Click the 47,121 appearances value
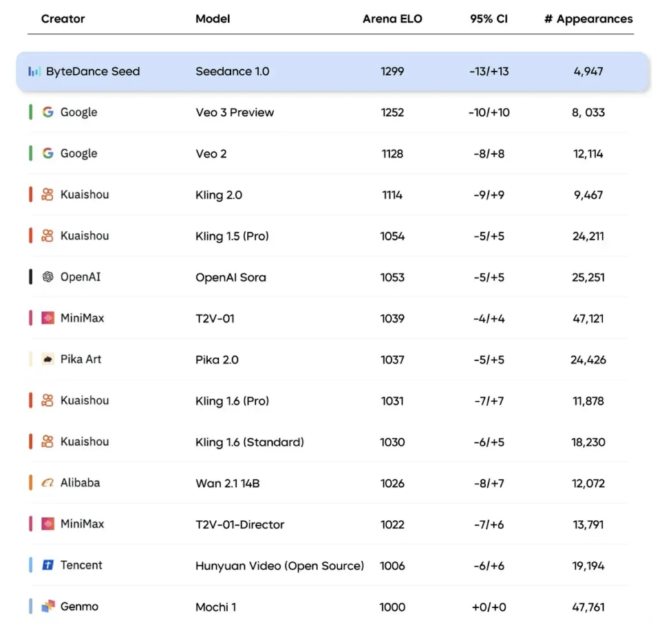 pos(588,318)
